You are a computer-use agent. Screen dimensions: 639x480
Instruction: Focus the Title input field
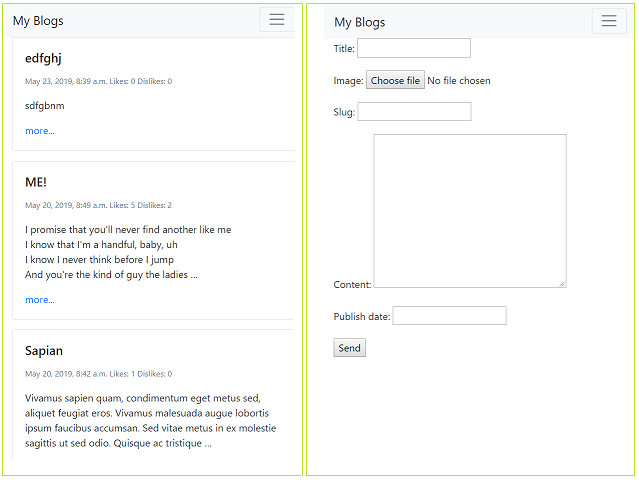coord(413,48)
